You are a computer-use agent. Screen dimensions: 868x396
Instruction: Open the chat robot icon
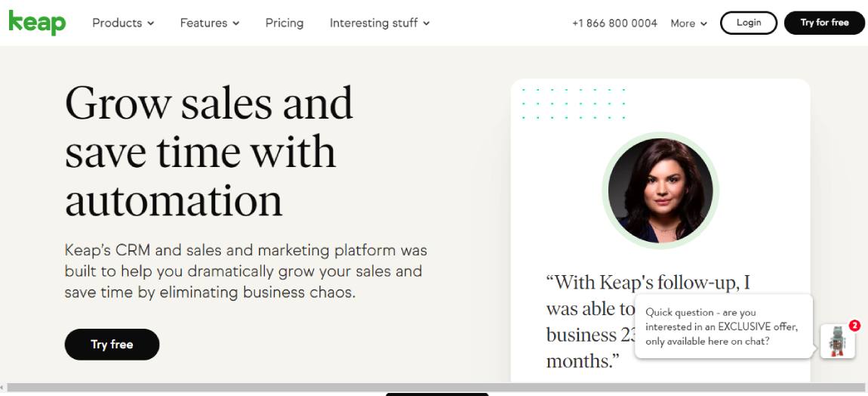click(837, 342)
